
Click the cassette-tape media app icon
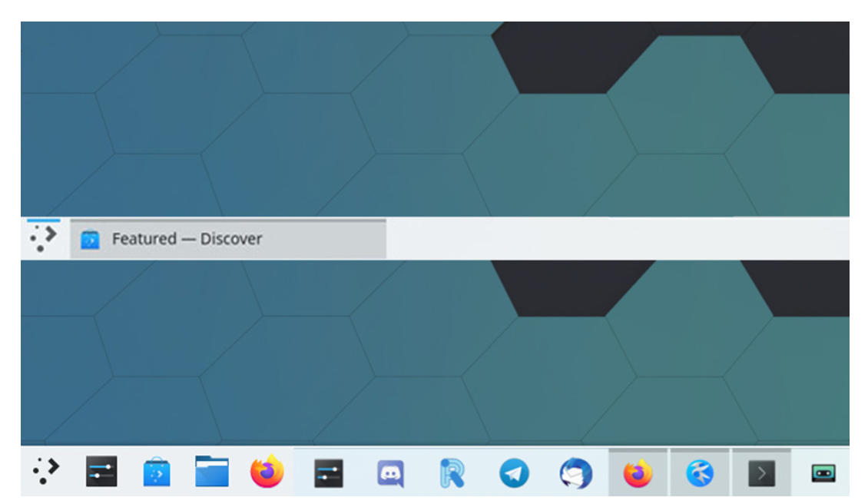[x=823, y=472]
